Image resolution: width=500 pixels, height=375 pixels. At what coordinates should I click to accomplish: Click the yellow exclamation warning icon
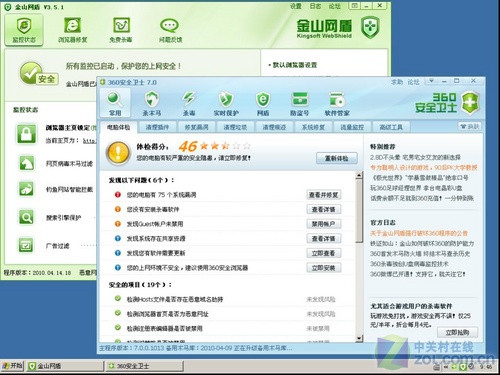pyautogui.click(x=118, y=153)
